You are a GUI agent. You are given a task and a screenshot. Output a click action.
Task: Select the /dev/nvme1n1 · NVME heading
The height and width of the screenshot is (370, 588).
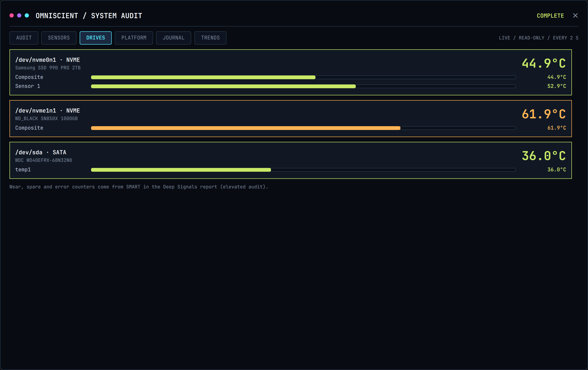(x=47, y=111)
